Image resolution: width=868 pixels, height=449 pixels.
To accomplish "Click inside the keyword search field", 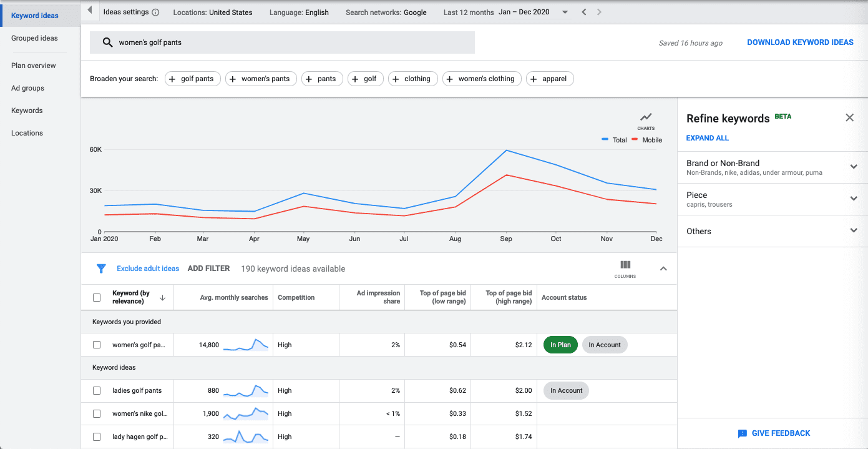I will (x=281, y=42).
